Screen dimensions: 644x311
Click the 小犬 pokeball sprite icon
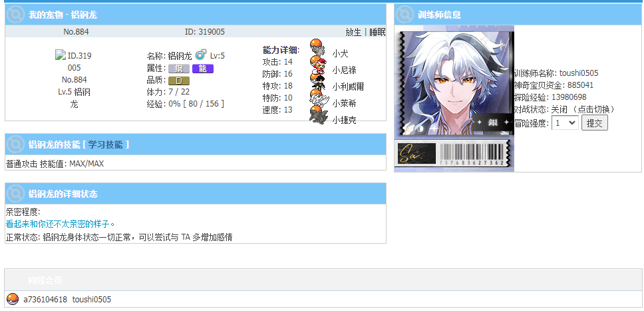(x=317, y=48)
